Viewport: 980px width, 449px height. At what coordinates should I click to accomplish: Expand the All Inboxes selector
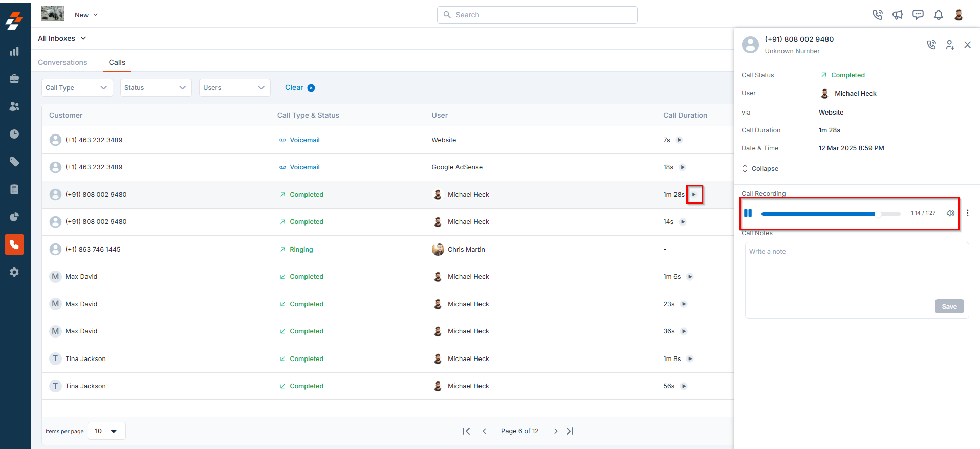[x=62, y=38]
